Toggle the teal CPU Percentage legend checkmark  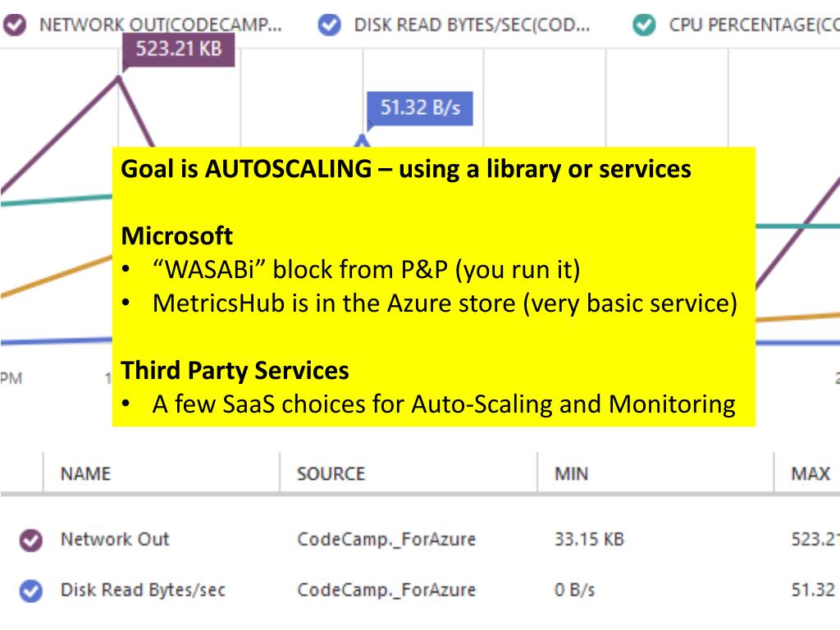click(x=644, y=25)
